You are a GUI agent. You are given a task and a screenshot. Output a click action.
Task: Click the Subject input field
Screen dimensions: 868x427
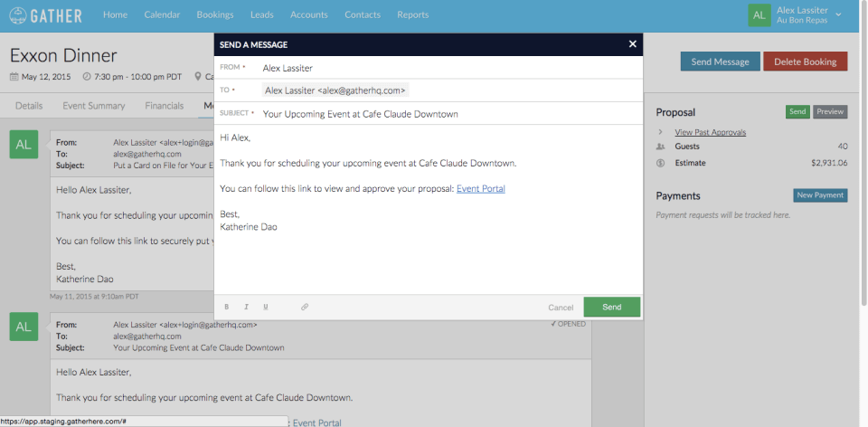[450, 113]
